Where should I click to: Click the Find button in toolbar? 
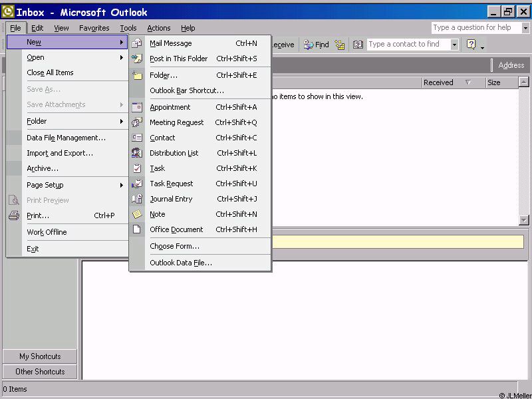[x=317, y=45]
